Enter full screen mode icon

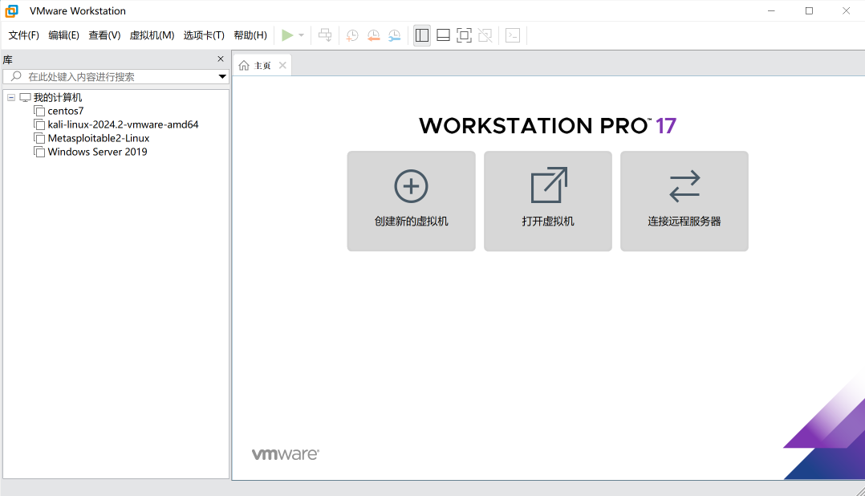(x=464, y=35)
